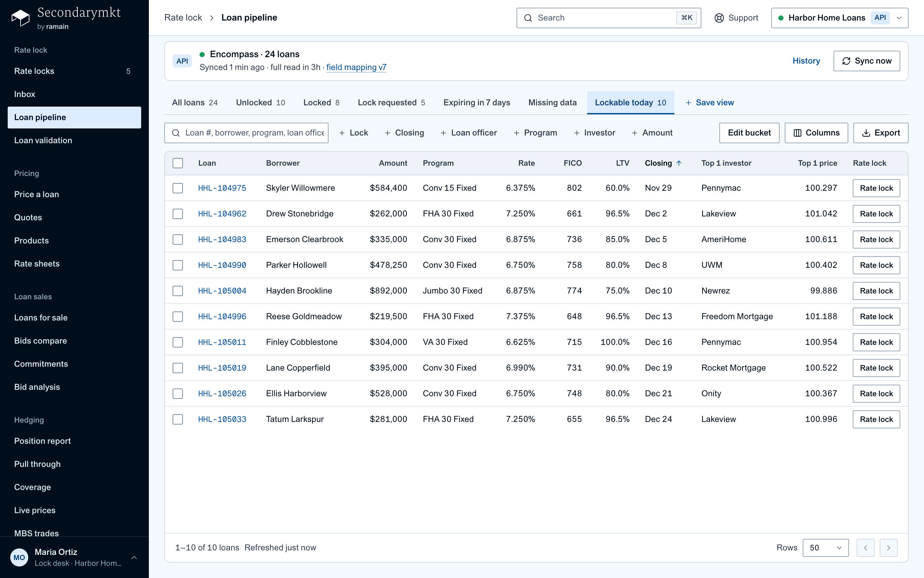Click the Closing column sort arrow

679,163
